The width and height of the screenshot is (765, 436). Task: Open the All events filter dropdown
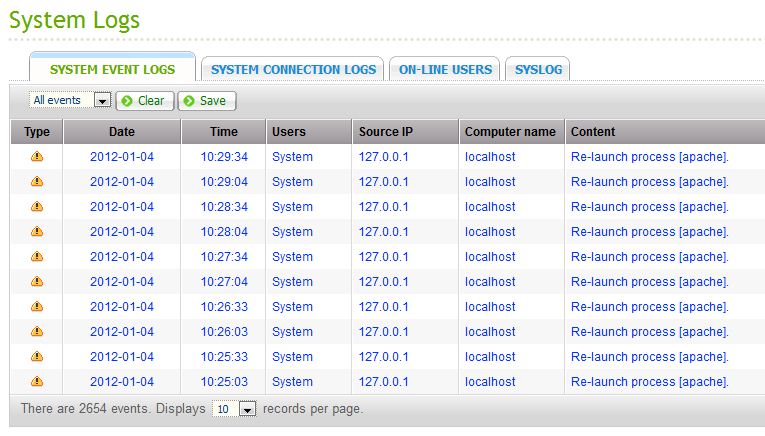(x=70, y=101)
